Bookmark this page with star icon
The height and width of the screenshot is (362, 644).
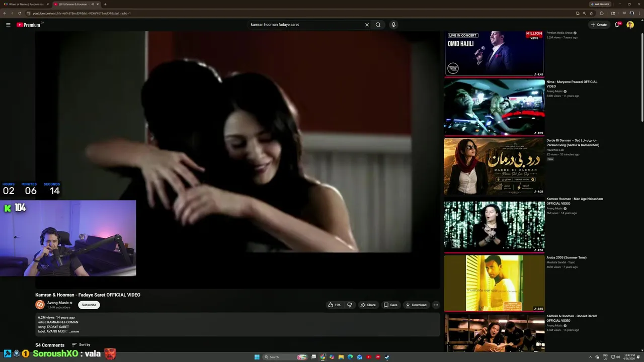pyautogui.click(x=591, y=13)
